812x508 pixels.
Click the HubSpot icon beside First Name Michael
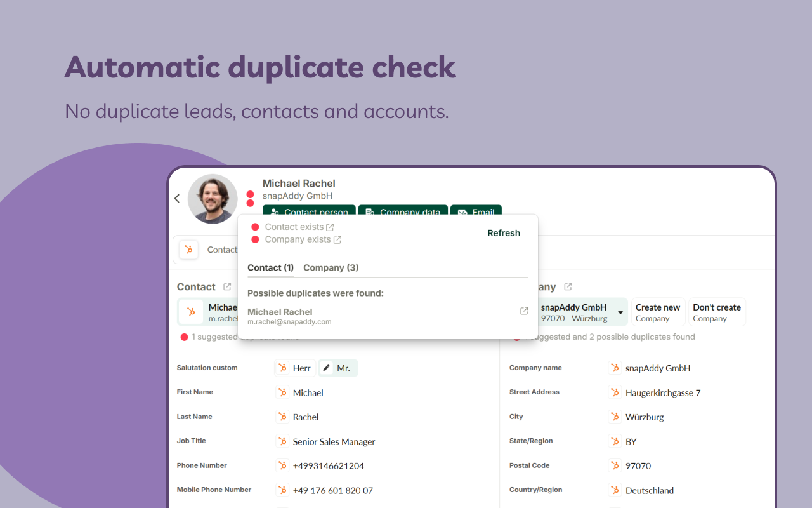[x=282, y=392]
